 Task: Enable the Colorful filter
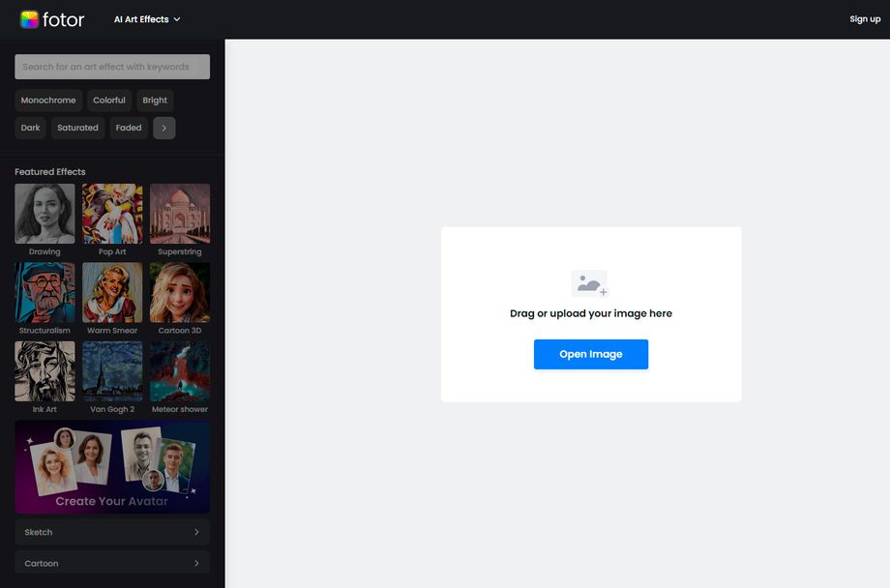108,100
